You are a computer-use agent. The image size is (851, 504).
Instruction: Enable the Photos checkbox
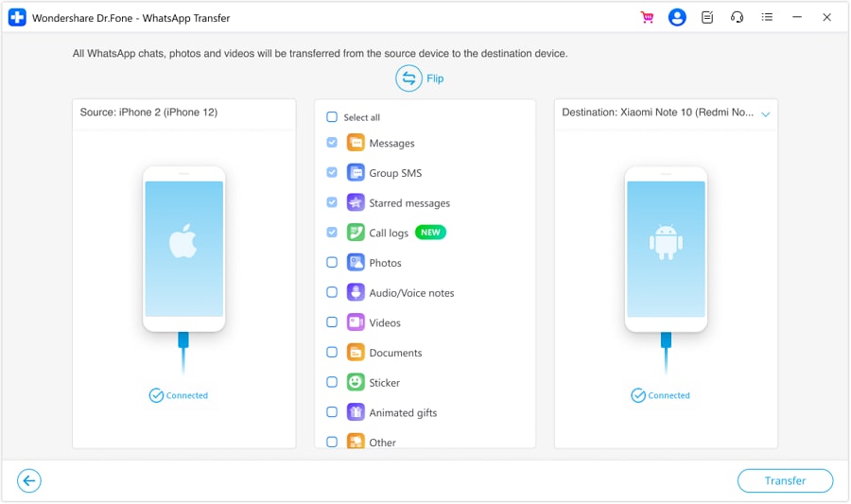coord(332,262)
